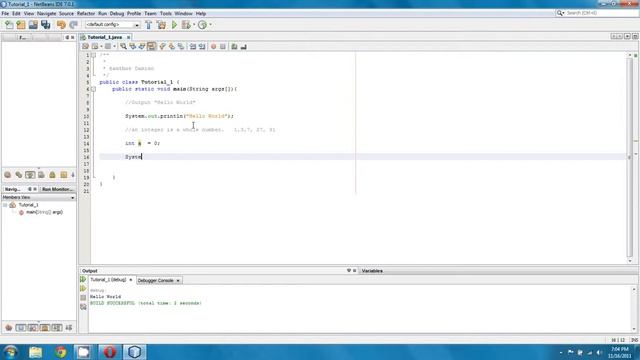640x360 pixels.
Task: Click the Search input field
Action: click(601, 13)
